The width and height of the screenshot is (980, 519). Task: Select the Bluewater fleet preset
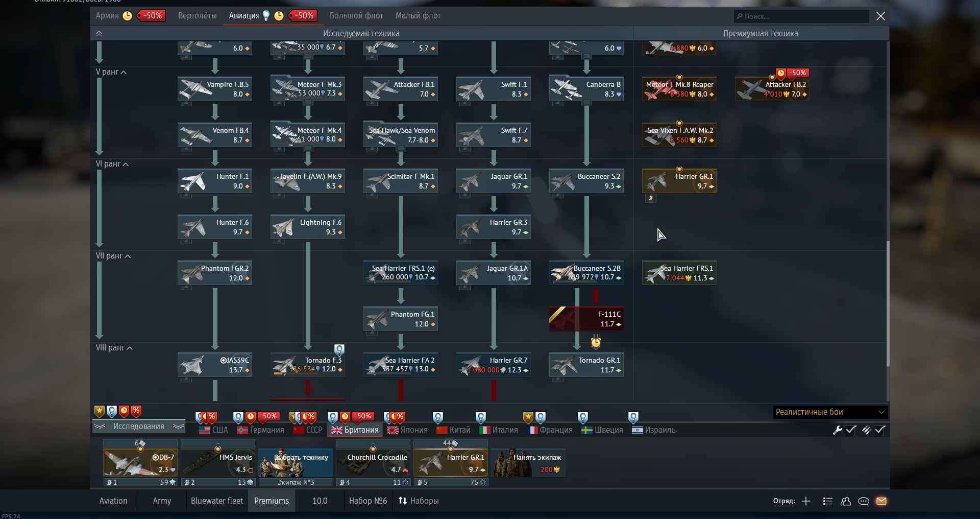[217, 501]
